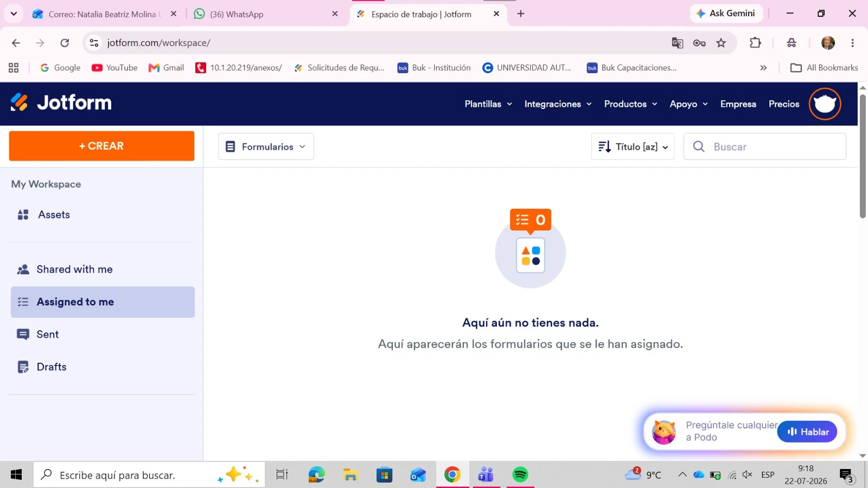Expand the Formularios dropdown
The width and height of the screenshot is (868, 488).
click(266, 146)
